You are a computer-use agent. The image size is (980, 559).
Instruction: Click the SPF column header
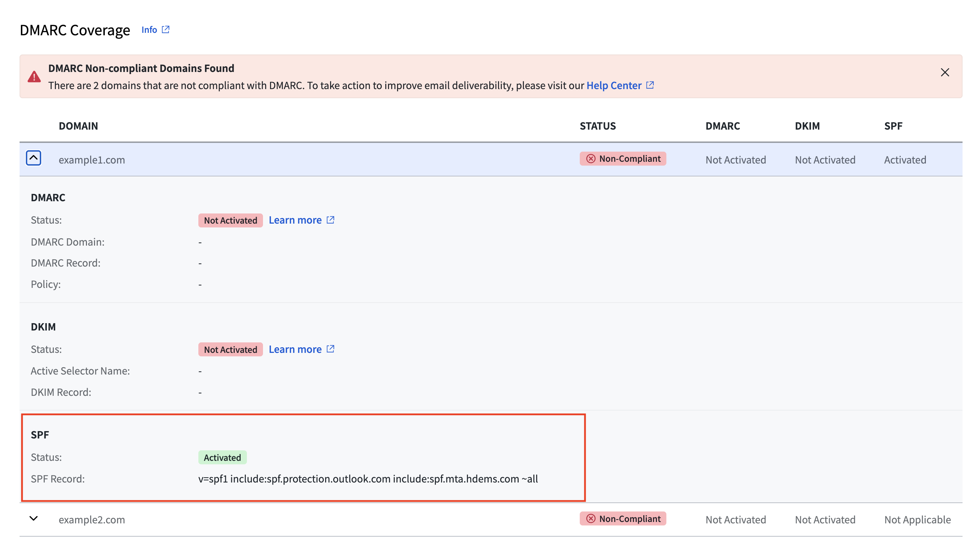click(893, 126)
